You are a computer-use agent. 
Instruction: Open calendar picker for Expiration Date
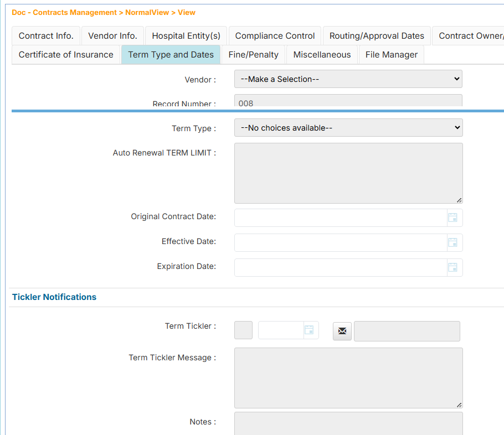(x=452, y=267)
